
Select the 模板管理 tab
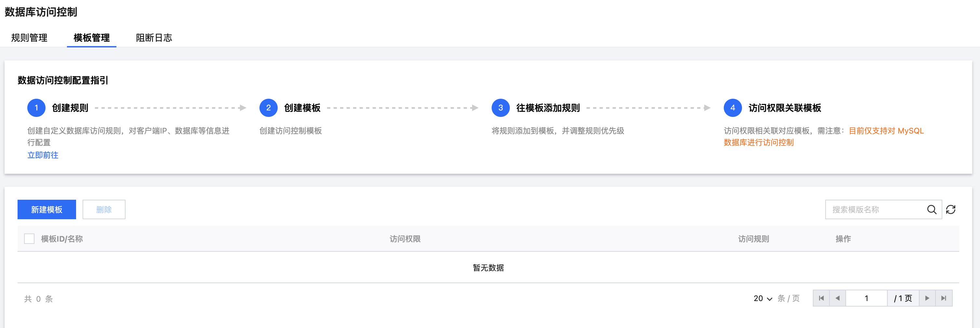(91, 38)
